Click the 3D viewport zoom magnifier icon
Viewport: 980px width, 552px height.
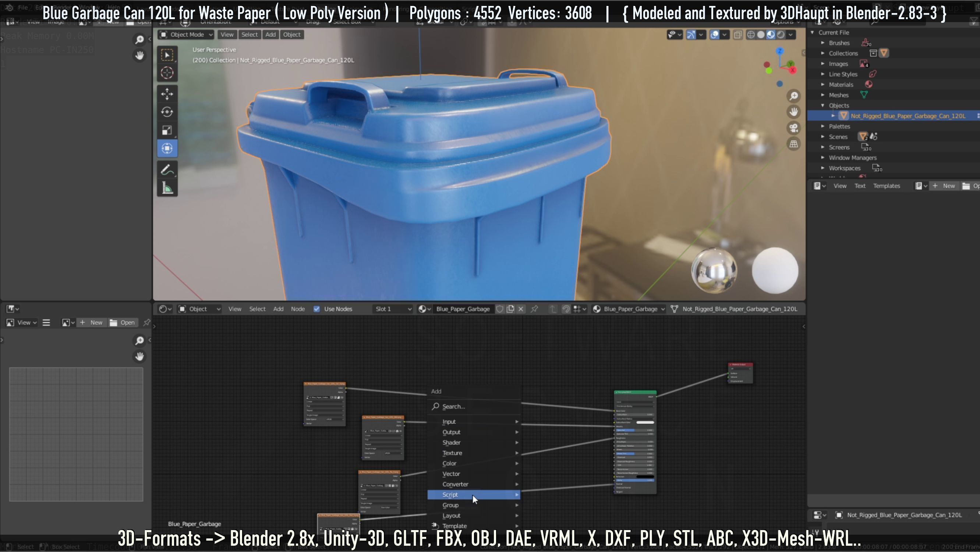click(793, 96)
